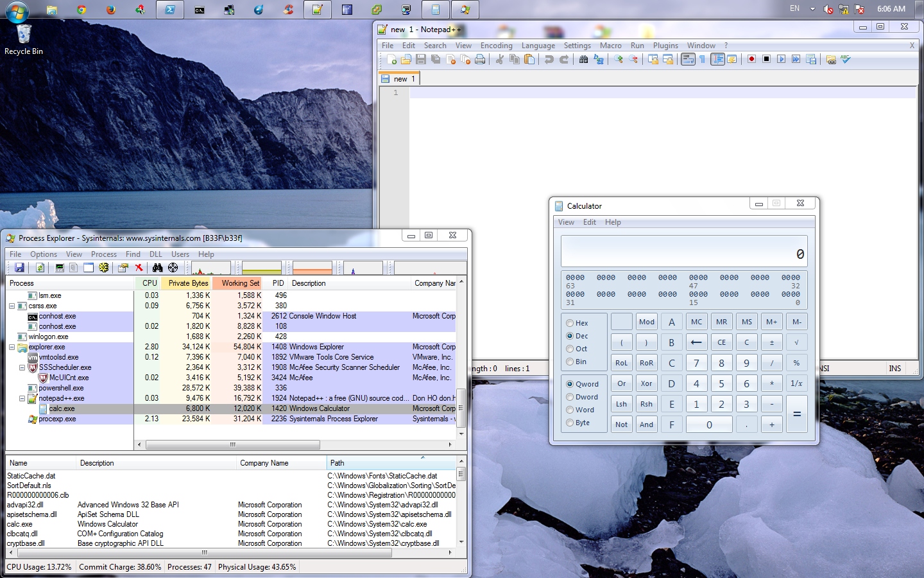Click the Zoom In magnifier in Notepad++
The image size is (924, 578).
(x=619, y=60)
